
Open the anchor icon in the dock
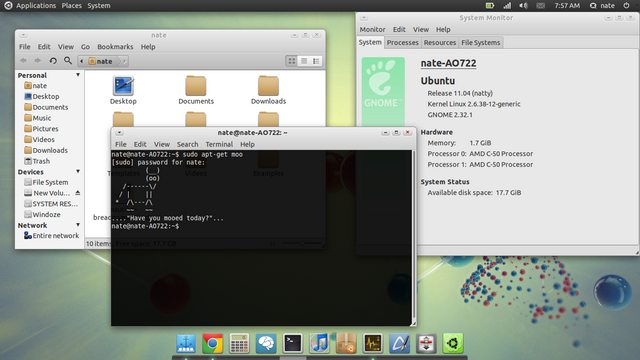186,343
